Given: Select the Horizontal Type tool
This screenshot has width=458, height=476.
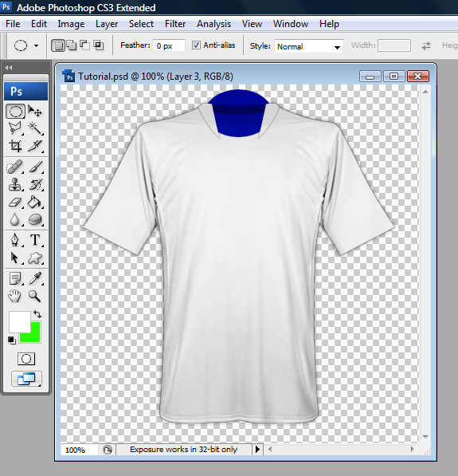Looking at the screenshot, I should pos(35,240).
